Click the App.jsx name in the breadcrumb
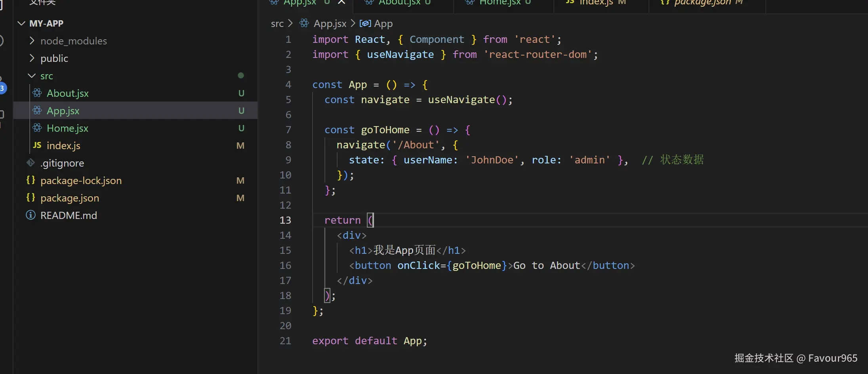This screenshot has height=374, width=868. coord(330,24)
